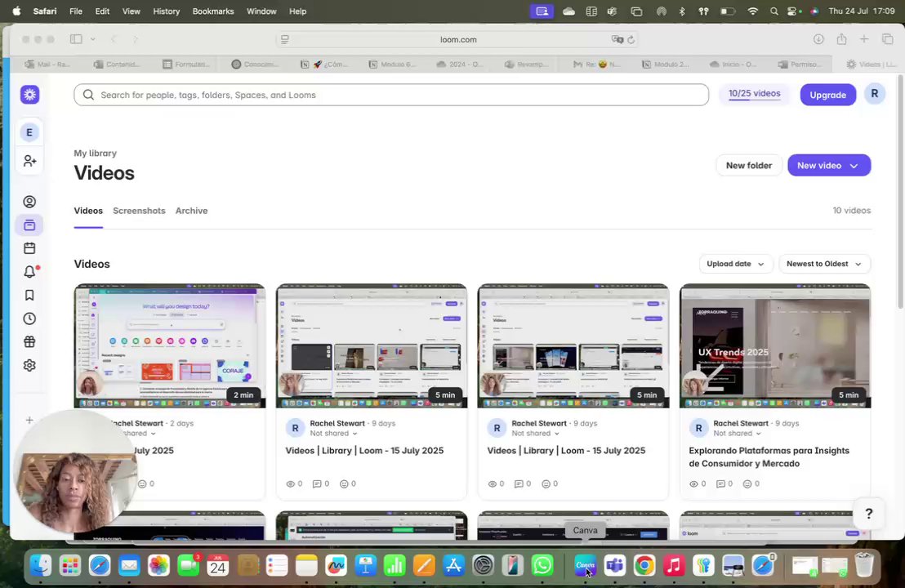This screenshot has width=905, height=588.
Task: Select the Formulari... Safari tab
Action: [186, 64]
